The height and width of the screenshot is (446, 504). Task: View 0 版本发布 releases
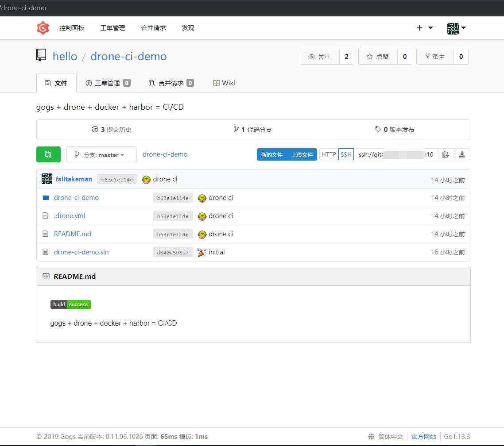[395, 129]
